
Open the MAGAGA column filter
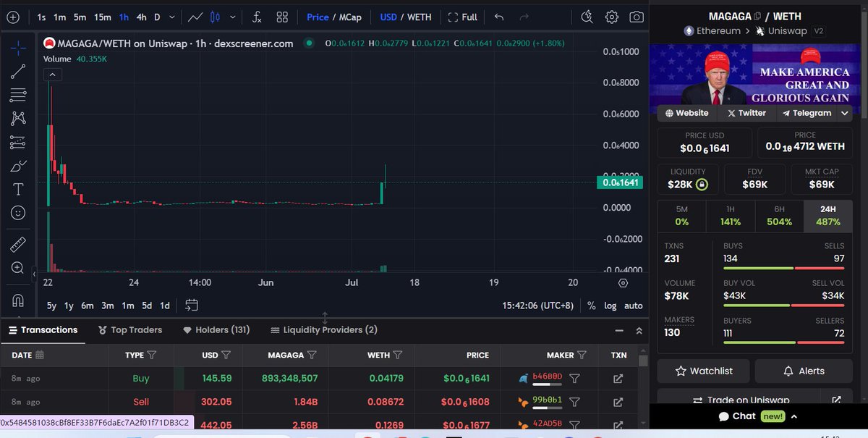(x=312, y=355)
